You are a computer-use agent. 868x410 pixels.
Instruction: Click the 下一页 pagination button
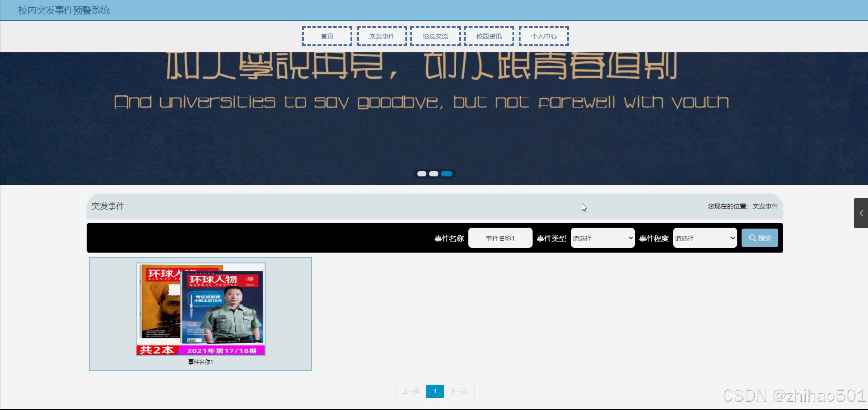coord(459,391)
